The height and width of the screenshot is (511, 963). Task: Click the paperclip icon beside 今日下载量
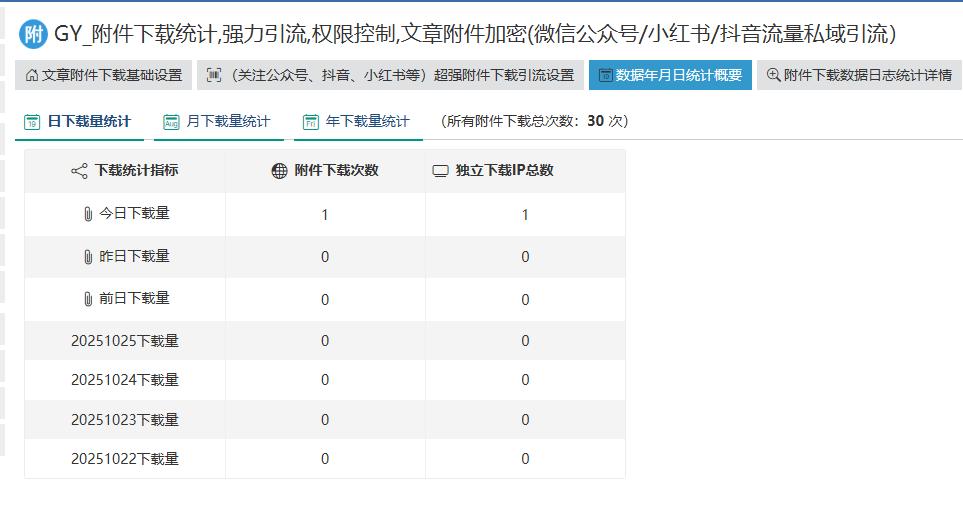click(87, 213)
